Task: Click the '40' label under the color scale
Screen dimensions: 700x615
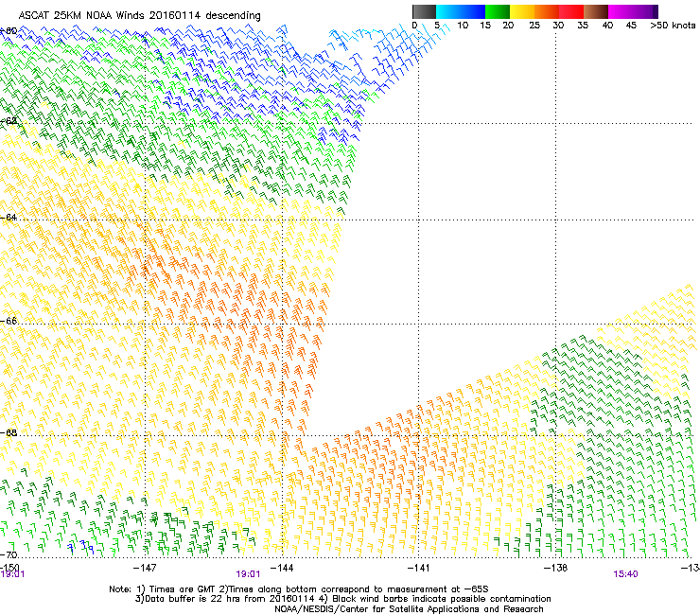Action: tap(607, 26)
